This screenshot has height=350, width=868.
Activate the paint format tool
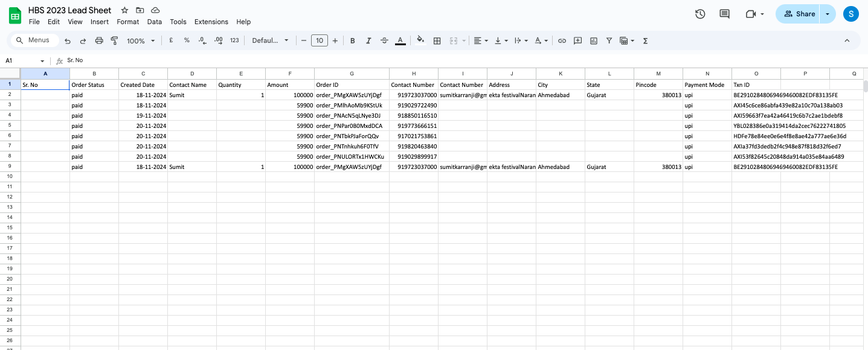click(114, 40)
